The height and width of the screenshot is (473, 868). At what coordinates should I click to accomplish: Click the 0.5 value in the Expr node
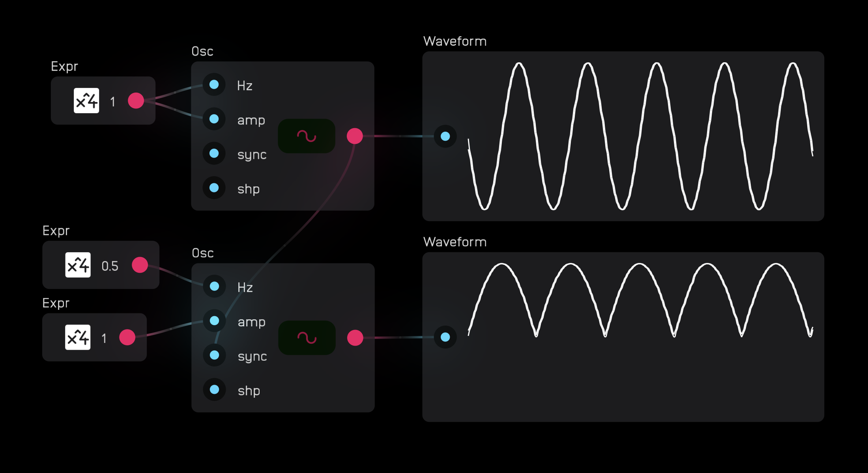[x=110, y=266]
